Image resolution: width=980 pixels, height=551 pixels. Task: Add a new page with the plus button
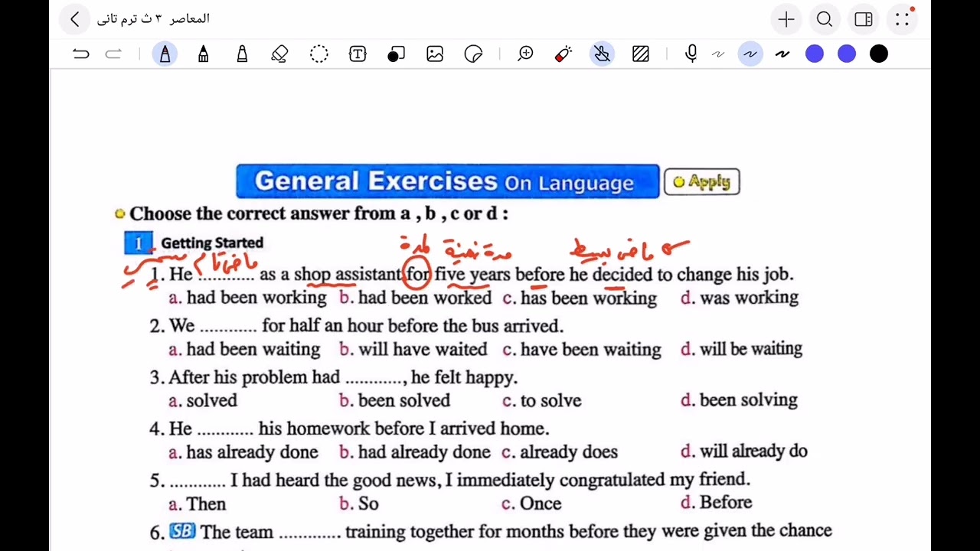point(786,20)
